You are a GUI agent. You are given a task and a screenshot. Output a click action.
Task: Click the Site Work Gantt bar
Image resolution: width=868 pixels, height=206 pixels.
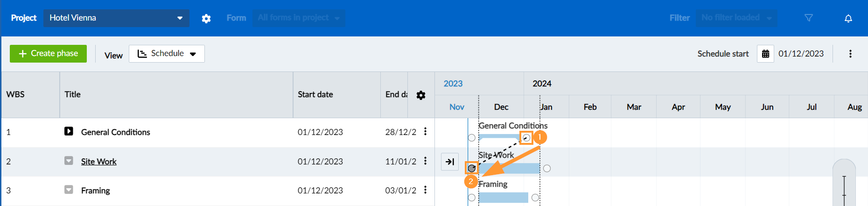tap(509, 168)
